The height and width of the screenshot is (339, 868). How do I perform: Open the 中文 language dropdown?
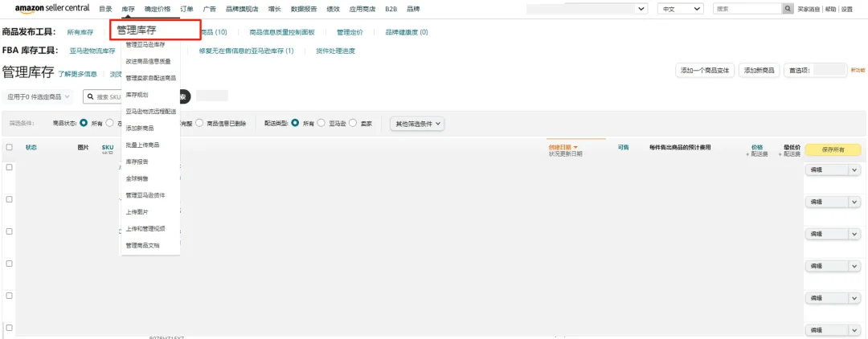[679, 9]
